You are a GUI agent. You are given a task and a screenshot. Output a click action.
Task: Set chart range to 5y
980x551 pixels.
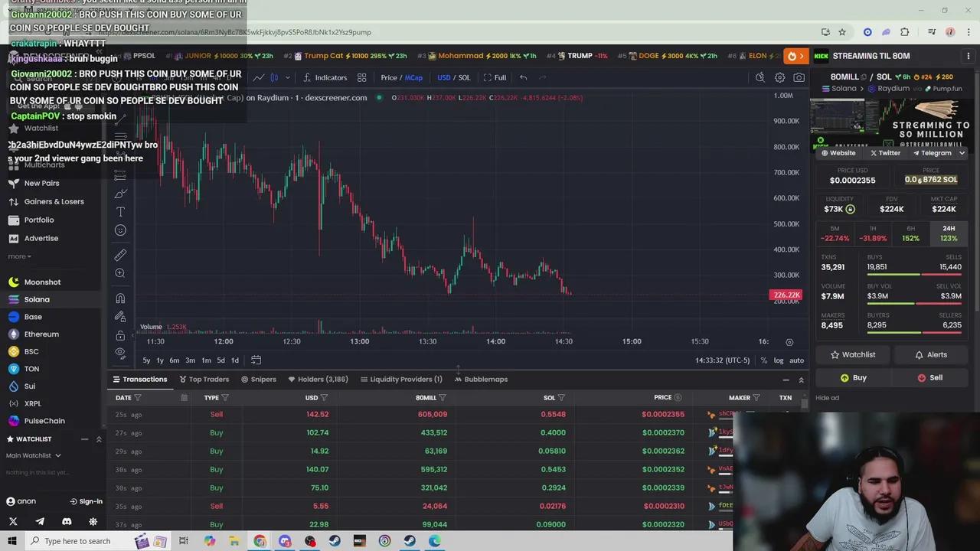[x=146, y=360]
